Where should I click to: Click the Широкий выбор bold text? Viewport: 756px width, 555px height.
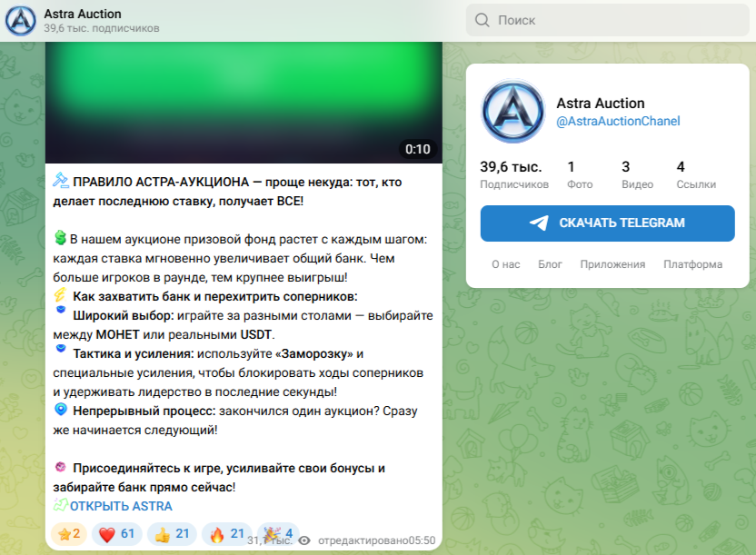pos(123,315)
